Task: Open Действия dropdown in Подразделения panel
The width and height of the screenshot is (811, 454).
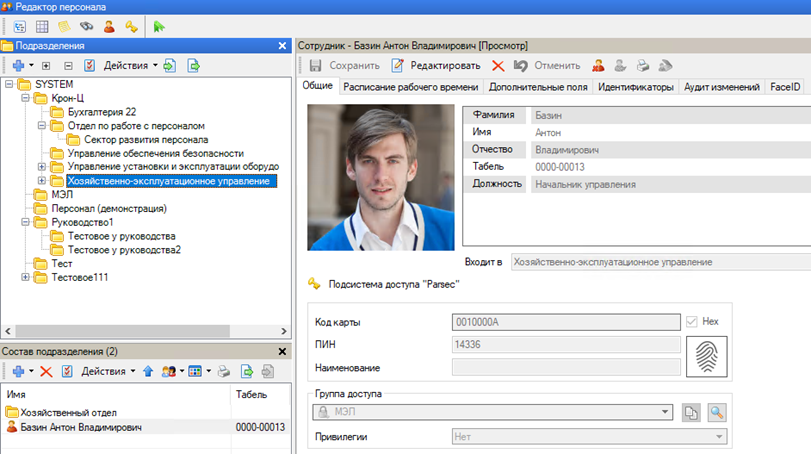Action: pyautogui.click(x=131, y=66)
